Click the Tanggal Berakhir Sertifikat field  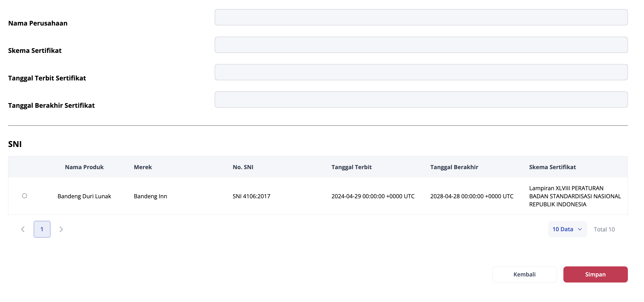click(x=421, y=99)
